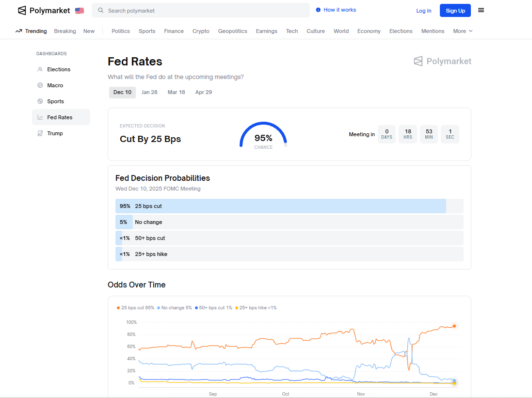
Task: Go to the Geopolitics category
Action: pyautogui.click(x=232, y=31)
